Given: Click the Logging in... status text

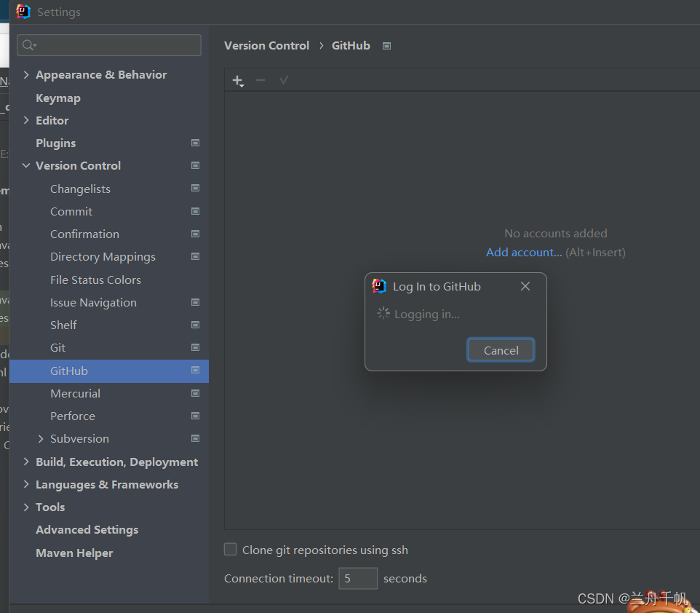Looking at the screenshot, I should [427, 315].
